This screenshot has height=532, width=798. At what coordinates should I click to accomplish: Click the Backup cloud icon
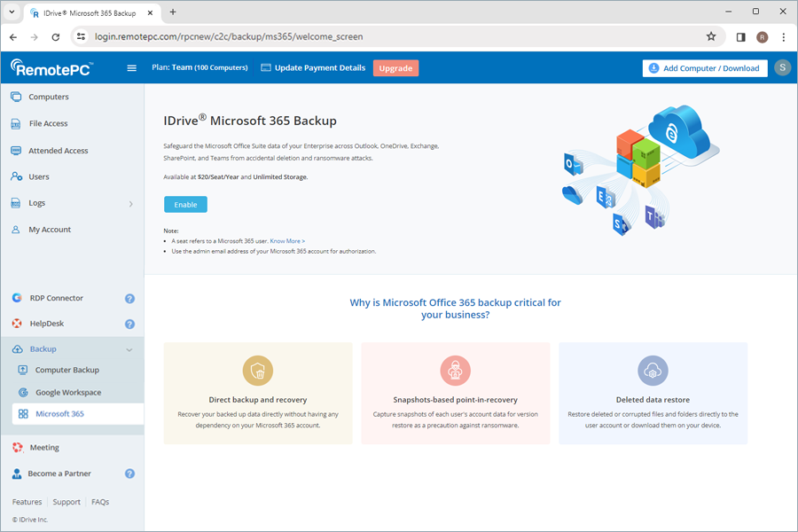[18, 349]
